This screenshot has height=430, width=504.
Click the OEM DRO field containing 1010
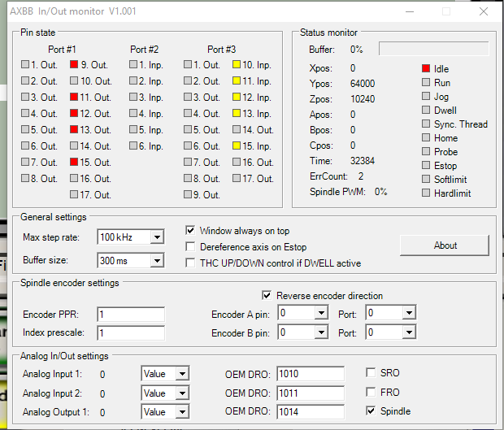[311, 374]
